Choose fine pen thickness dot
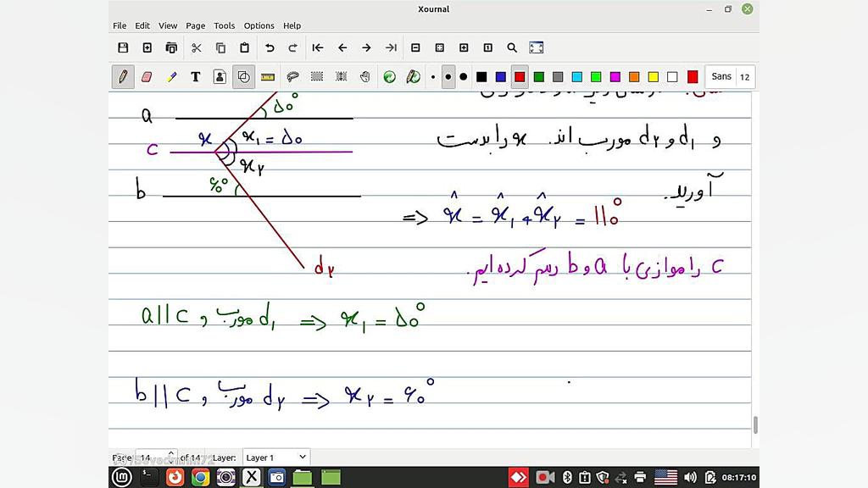This screenshot has height=488, width=868. point(433,77)
